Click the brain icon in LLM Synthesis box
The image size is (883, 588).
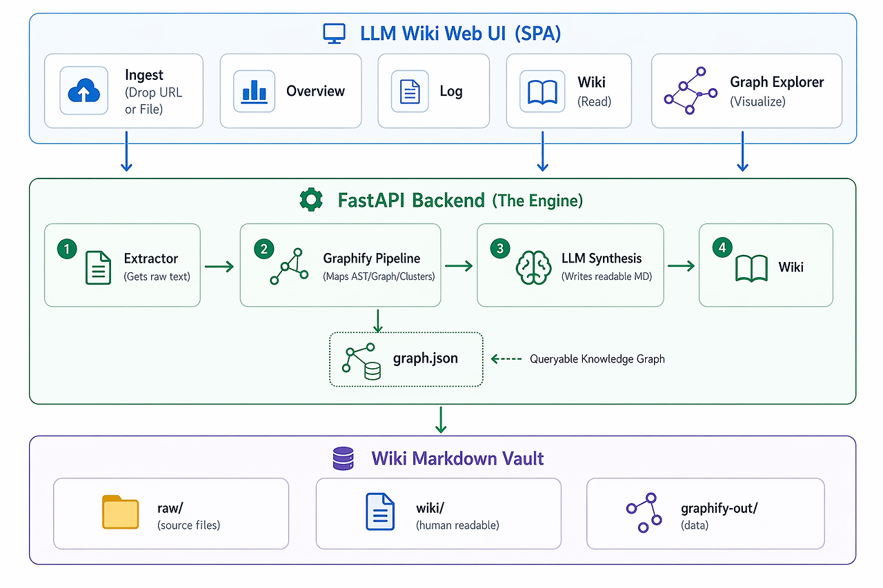coord(534,267)
